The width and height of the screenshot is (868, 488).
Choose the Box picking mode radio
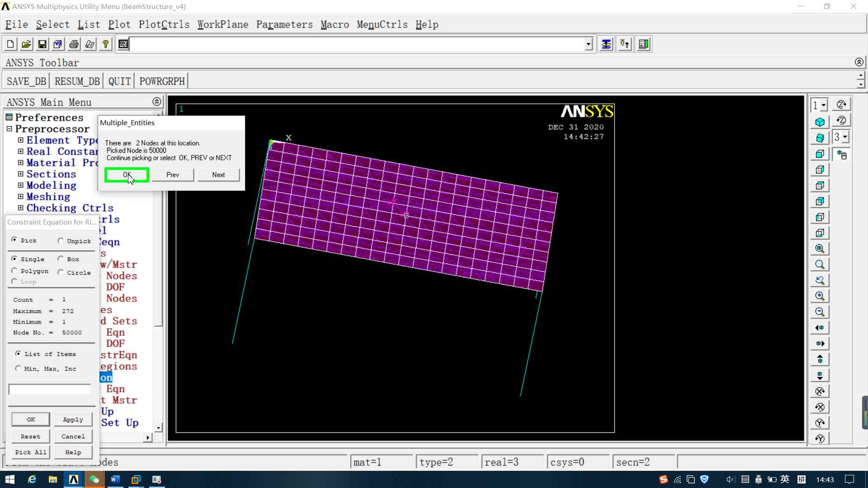[x=61, y=259]
